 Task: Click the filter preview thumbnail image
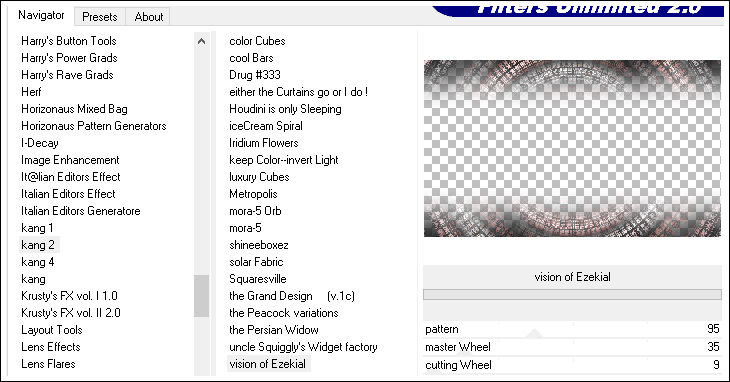(572, 148)
